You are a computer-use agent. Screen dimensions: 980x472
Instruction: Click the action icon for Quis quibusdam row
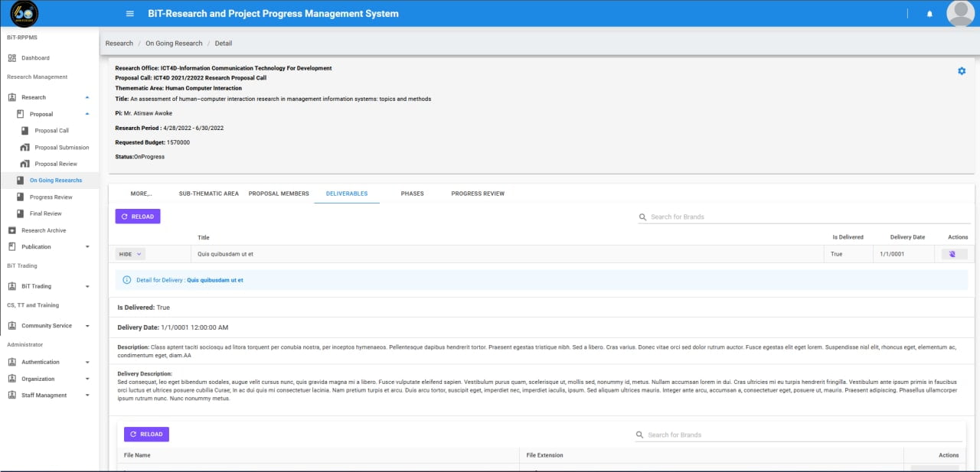(x=952, y=254)
